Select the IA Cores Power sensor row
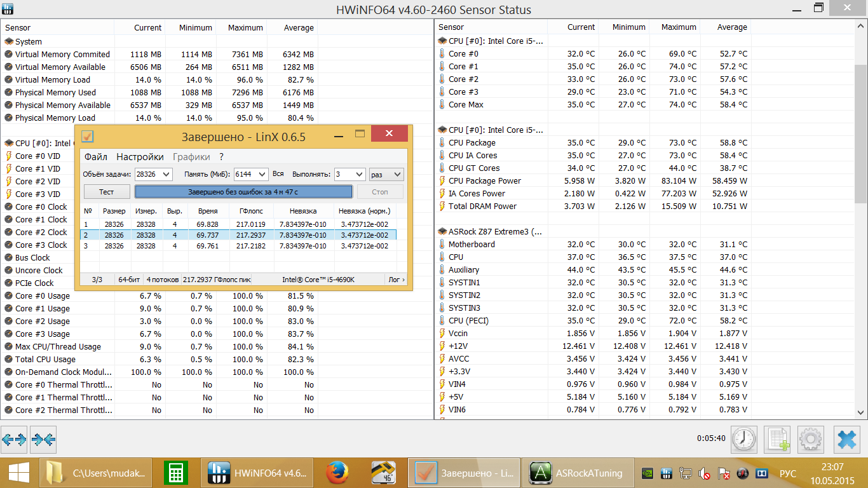The image size is (868, 488). pos(593,194)
